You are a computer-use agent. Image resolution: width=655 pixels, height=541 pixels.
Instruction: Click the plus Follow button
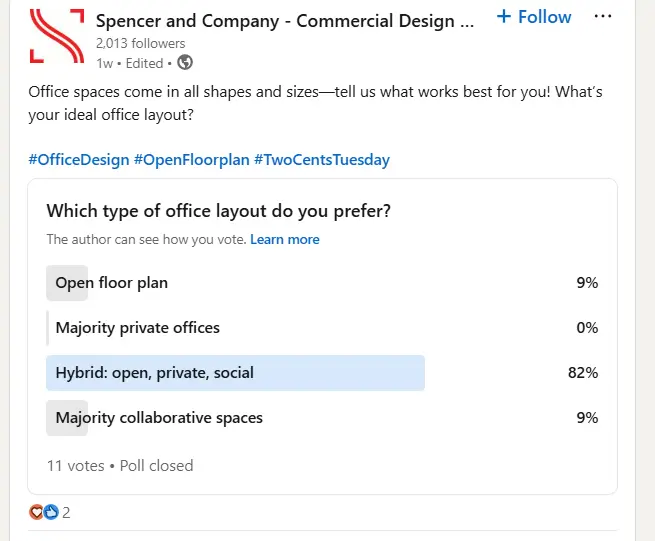[x=534, y=17]
